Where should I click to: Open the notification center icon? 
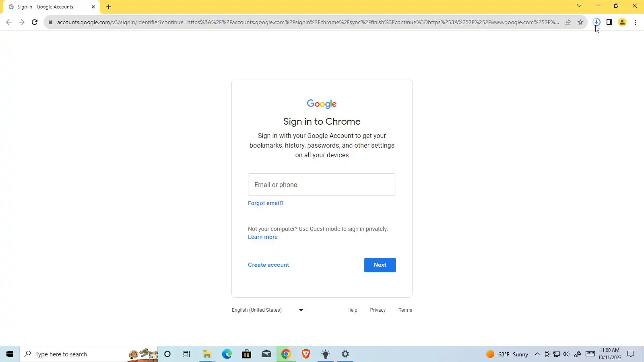[x=631, y=354]
